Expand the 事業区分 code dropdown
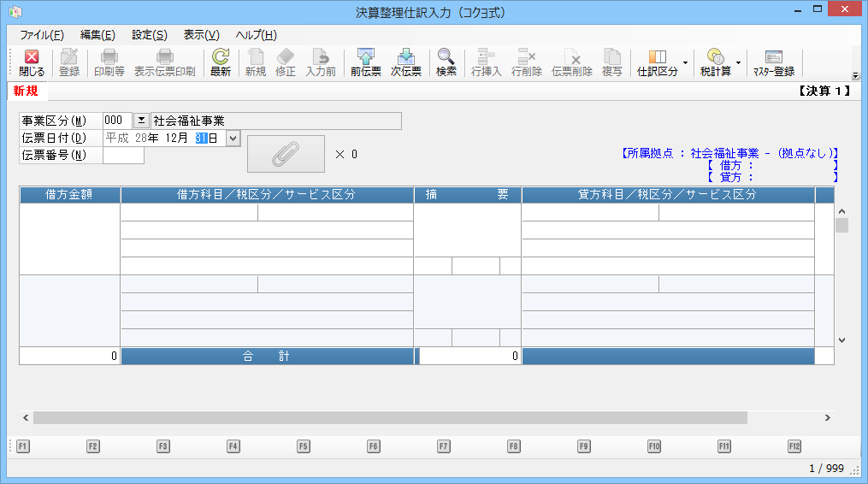This screenshot has height=484, width=868. tap(141, 121)
